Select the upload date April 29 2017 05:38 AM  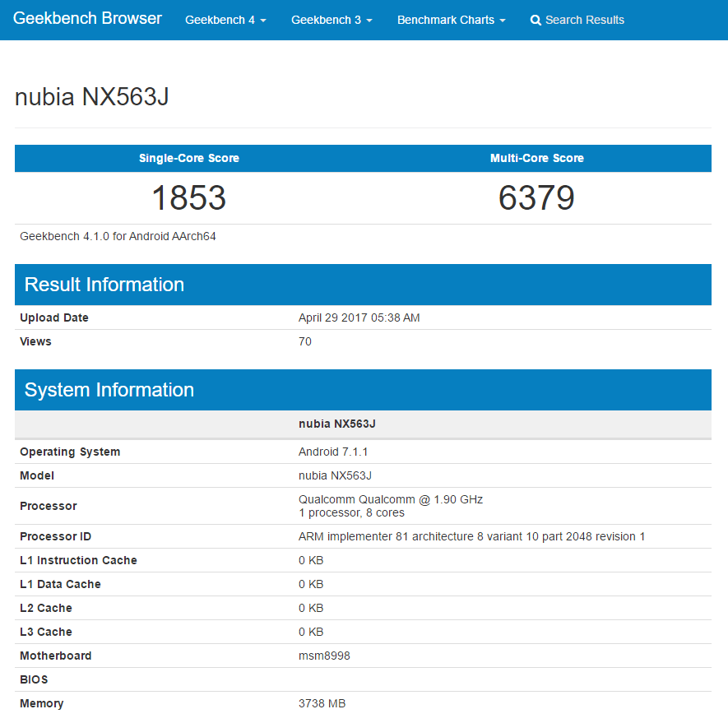click(359, 317)
